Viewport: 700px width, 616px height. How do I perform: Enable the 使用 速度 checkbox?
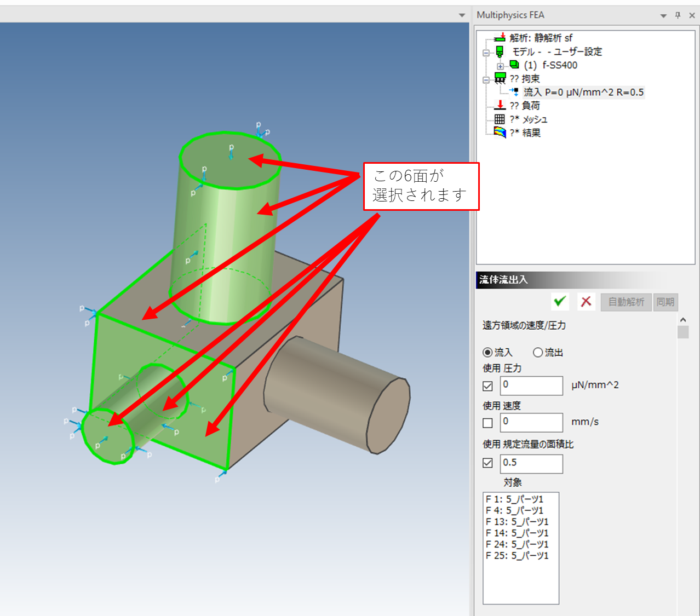[487, 423]
